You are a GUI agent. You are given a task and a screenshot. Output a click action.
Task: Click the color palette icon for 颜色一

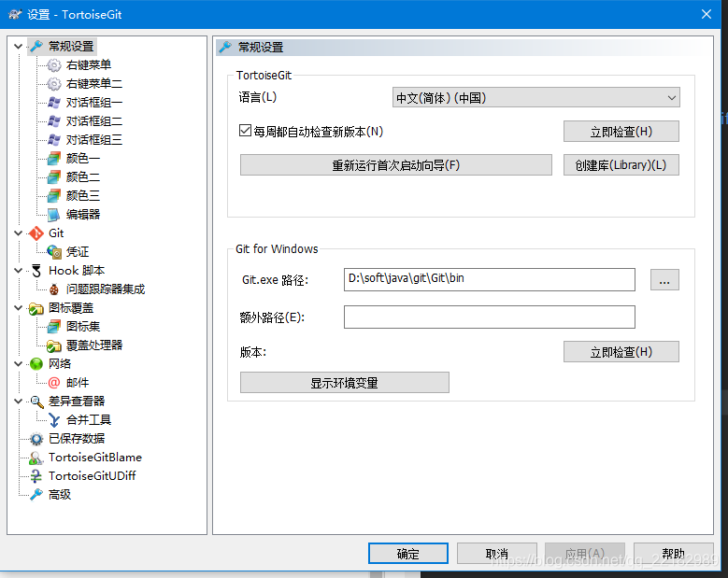54,159
